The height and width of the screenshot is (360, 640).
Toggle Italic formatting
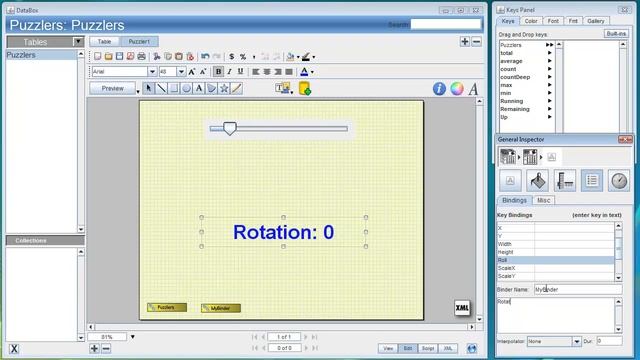coord(229,72)
